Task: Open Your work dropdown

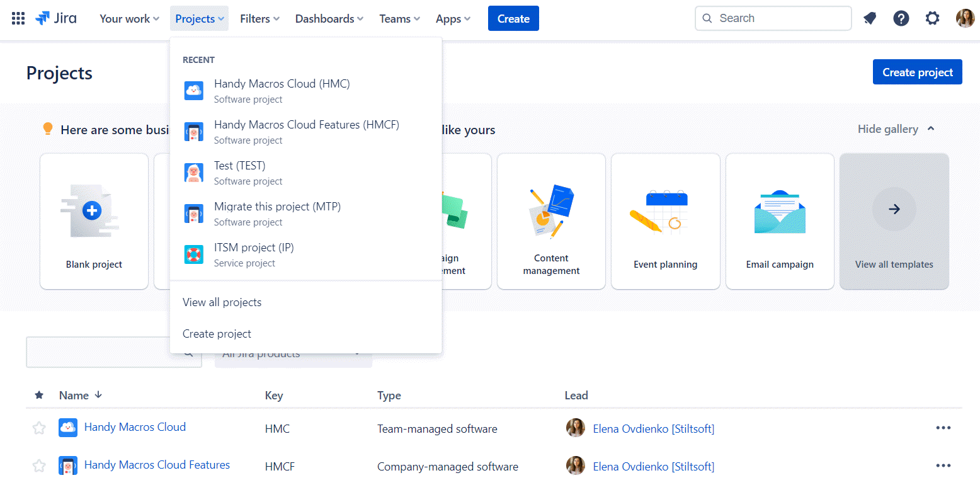Action: pyautogui.click(x=129, y=18)
